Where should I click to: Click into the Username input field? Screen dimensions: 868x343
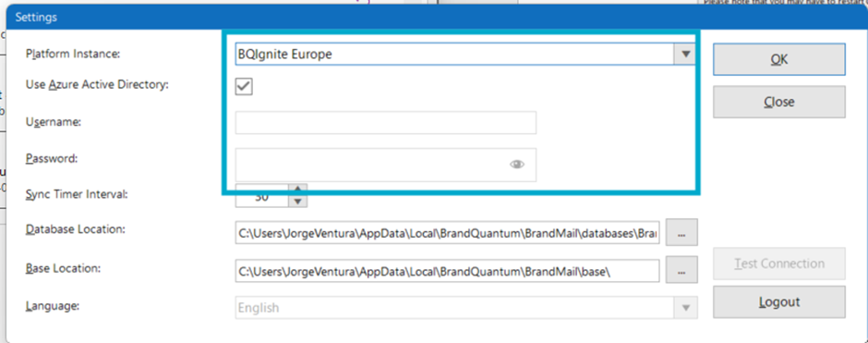tap(386, 122)
